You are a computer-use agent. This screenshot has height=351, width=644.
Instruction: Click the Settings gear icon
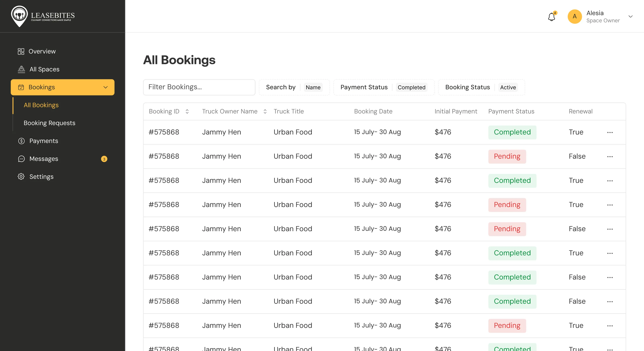[21, 177]
